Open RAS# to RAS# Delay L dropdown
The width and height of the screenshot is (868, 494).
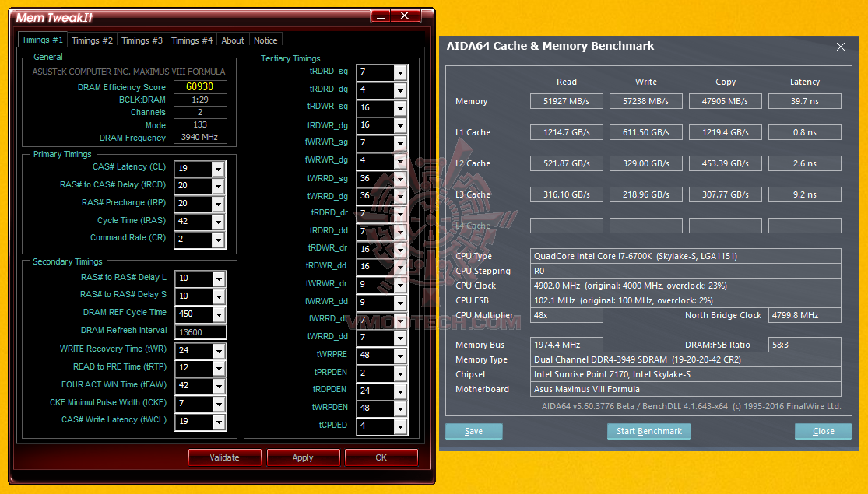(x=220, y=279)
